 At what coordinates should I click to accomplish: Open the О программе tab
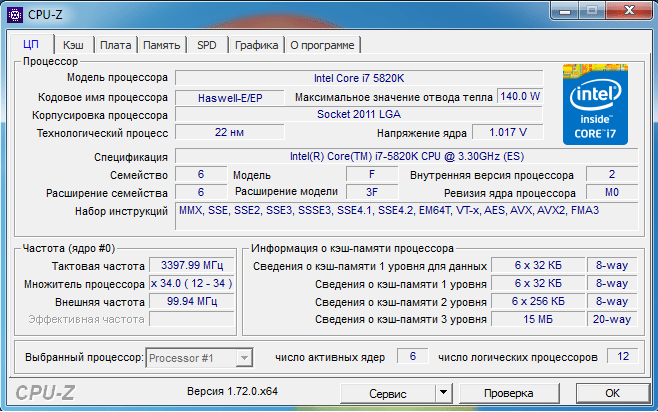(x=322, y=45)
